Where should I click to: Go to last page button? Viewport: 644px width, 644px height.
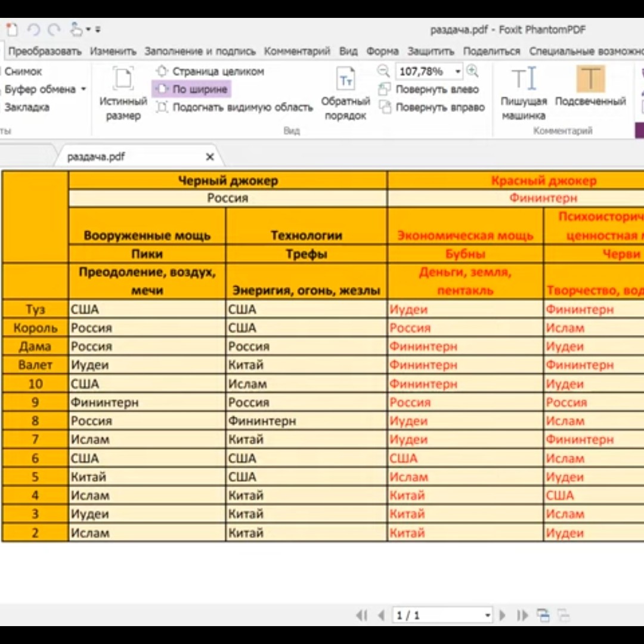pyautogui.click(x=522, y=615)
